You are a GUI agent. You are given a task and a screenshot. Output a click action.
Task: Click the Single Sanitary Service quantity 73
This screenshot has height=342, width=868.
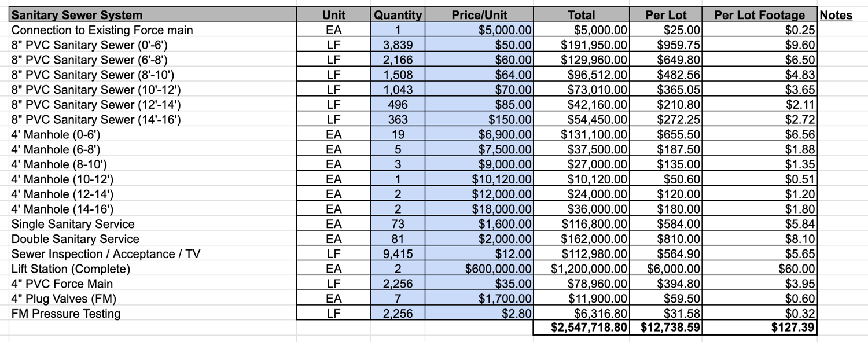398,225
